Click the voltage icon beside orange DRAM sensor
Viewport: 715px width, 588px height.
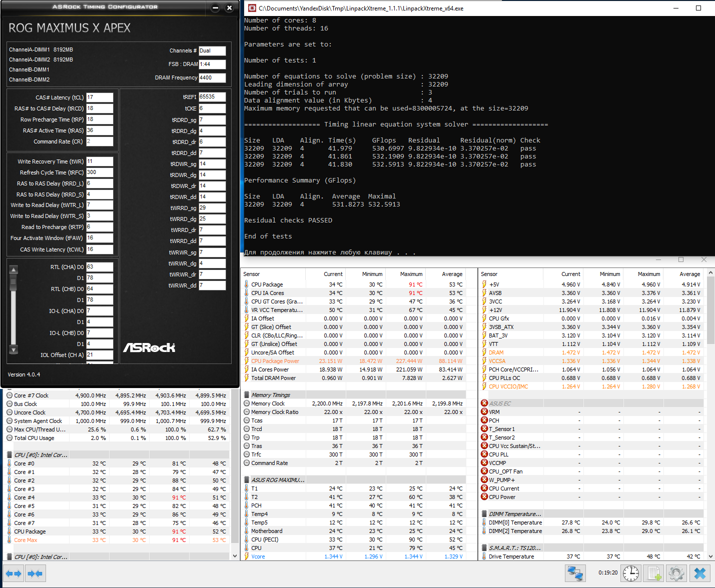pos(484,352)
